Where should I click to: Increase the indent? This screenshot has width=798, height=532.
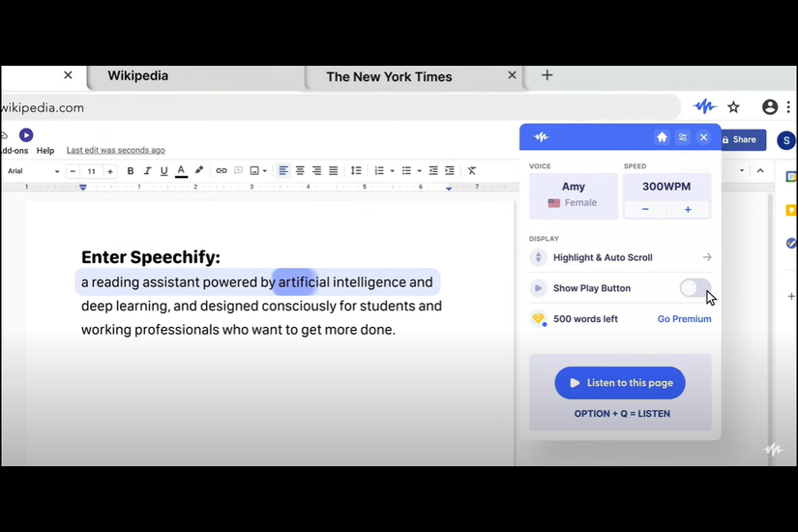click(x=450, y=170)
